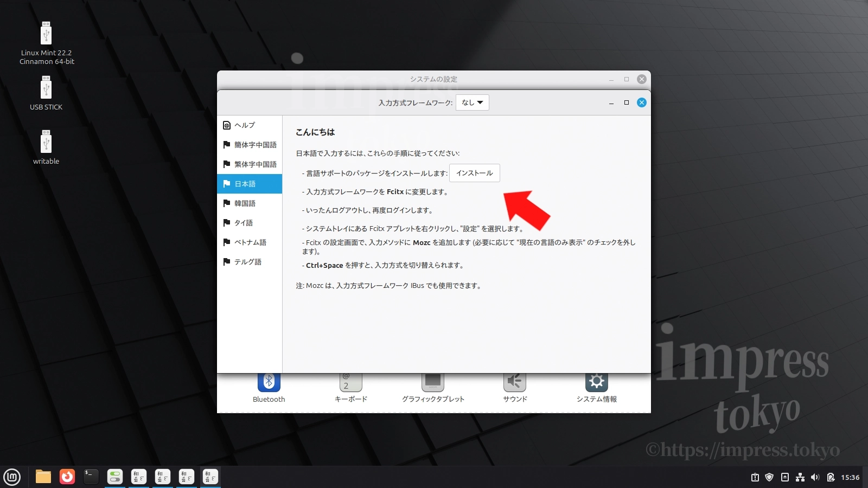Minimize the input method front window
Image resolution: width=868 pixels, height=488 pixels.
pos(611,102)
